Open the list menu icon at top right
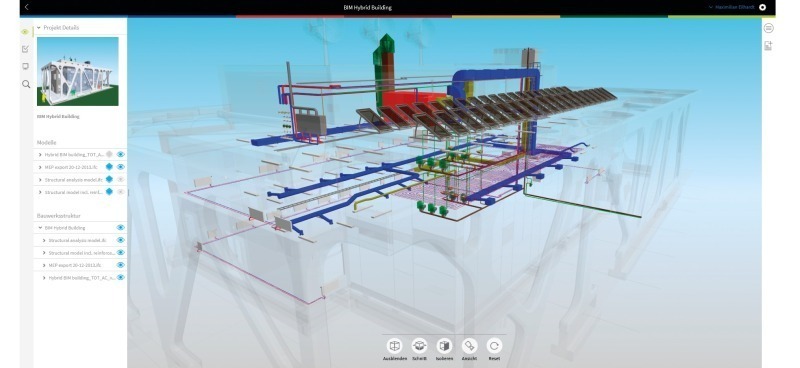 click(x=768, y=28)
